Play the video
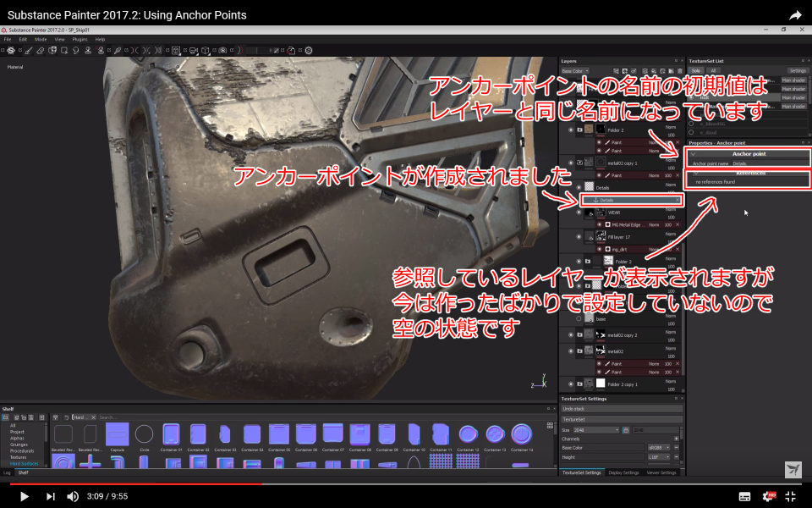This screenshot has width=812, height=508. pos(24,497)
